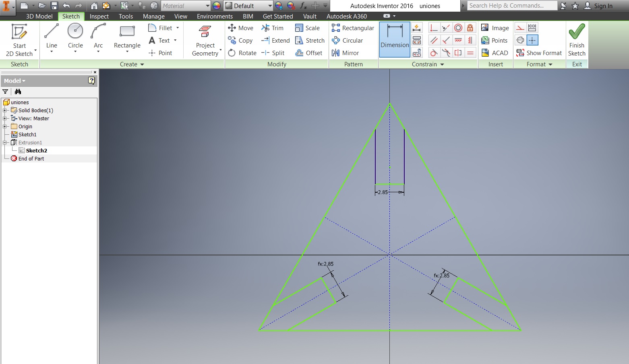
Task: Click the Search Help & Commands field
Action: [512, 6]
